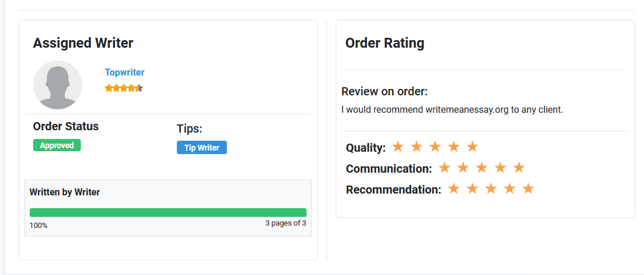Click the Tip Writer button
This screenshot has width=644, height=275.
[202, 148]
